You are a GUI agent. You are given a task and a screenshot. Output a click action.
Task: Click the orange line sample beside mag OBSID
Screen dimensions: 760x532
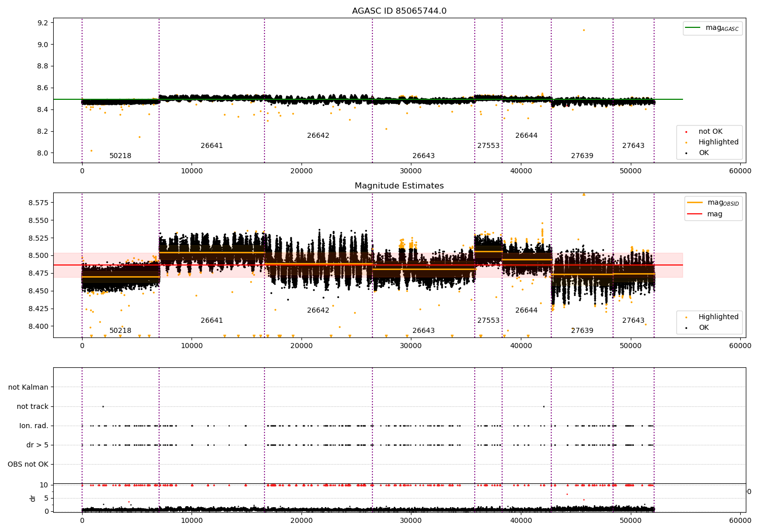point(695,203)
